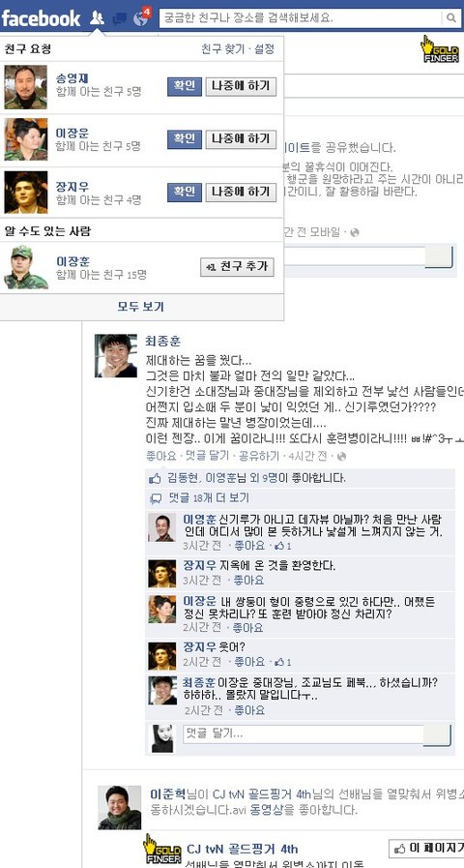Confirm friend request from 장지우
Image resolution: width=464 pixels, height=868 pixels.
185,193
